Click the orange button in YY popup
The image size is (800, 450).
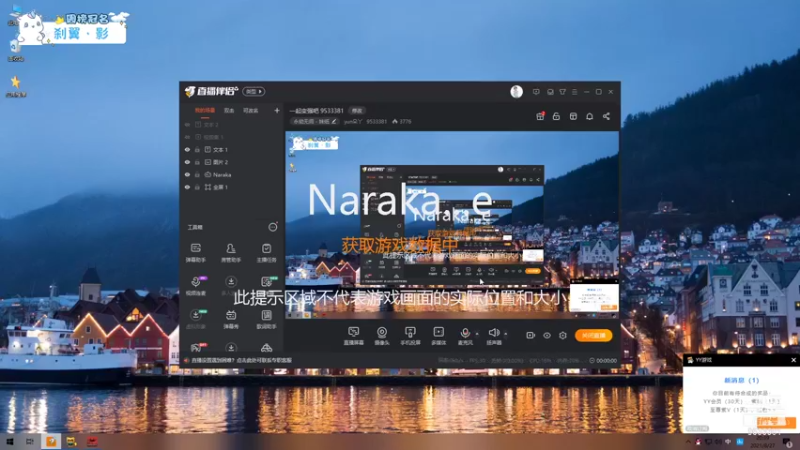click(776, 422)
